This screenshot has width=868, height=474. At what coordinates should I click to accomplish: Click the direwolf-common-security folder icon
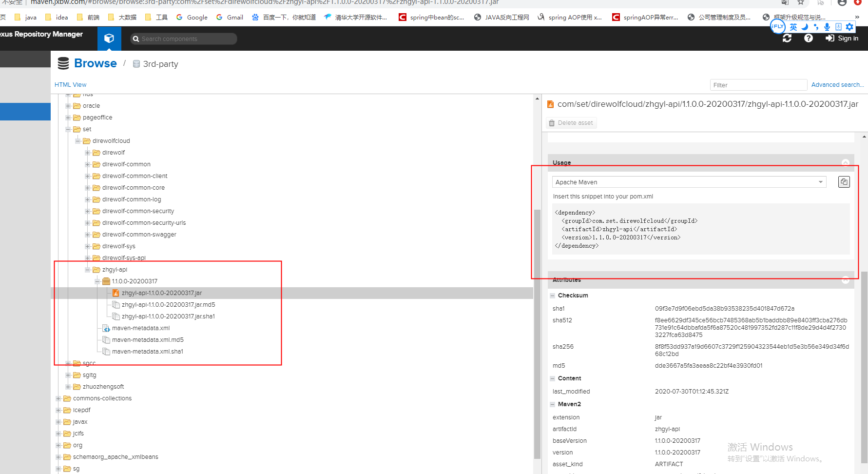pos(96,211)
